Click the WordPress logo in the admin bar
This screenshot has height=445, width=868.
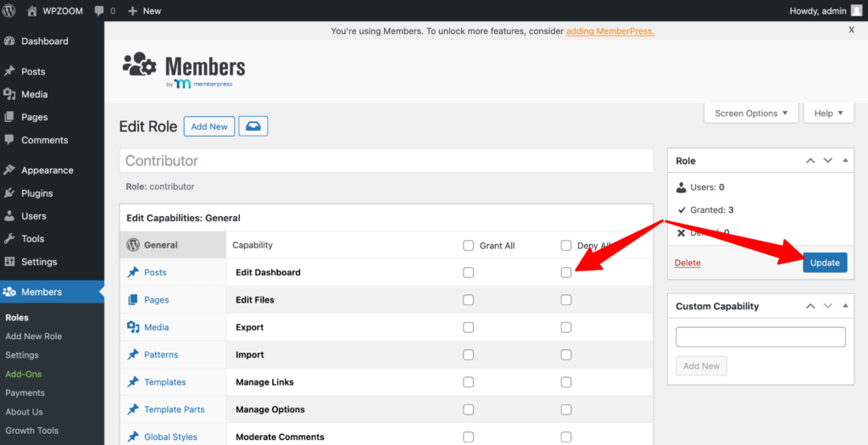click(8, 10)
